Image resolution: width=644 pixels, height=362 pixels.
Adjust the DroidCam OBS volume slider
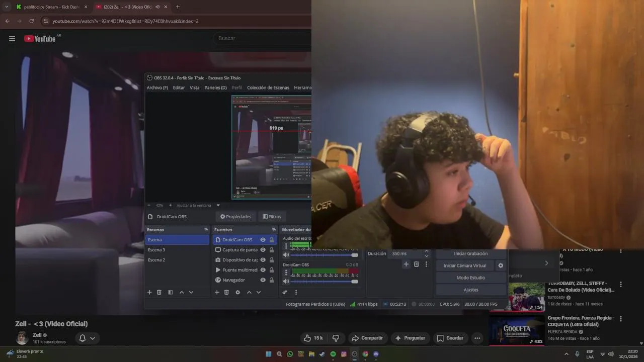(325, 282)
